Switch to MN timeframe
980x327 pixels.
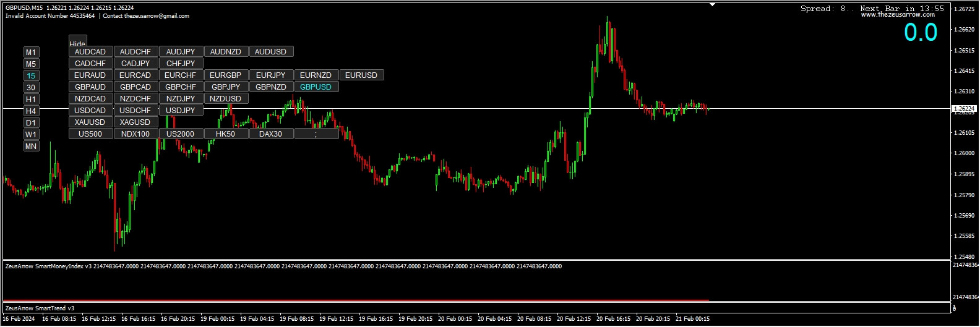(x=31, y=146)
